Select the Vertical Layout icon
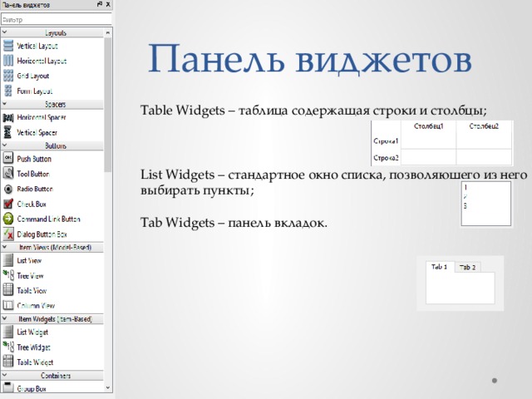This screenshot has width=532, height=399. coord(8,46)
